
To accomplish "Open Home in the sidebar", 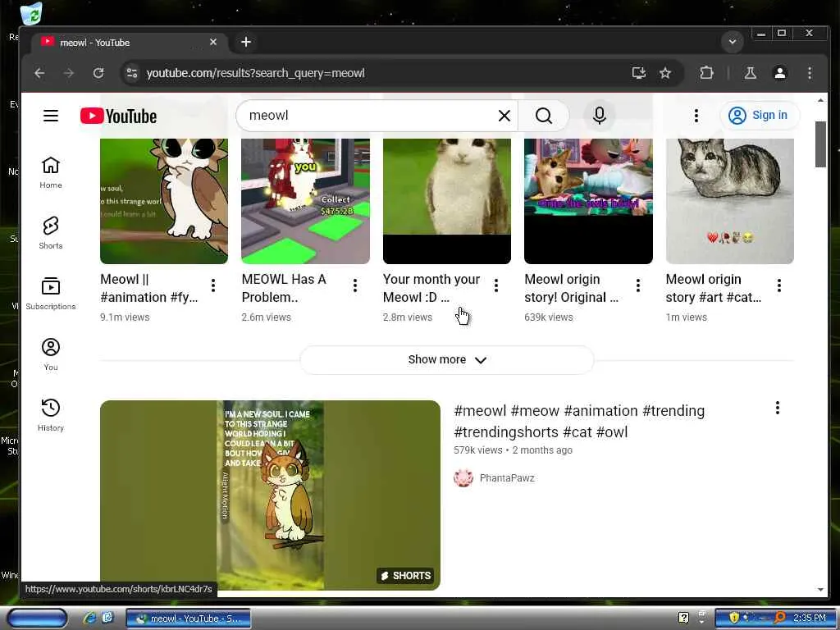I will [50, 172].
